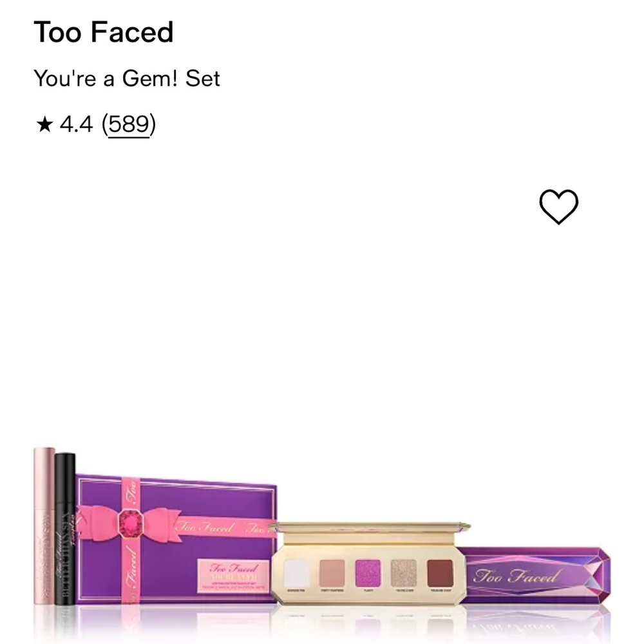Open the 589 reviews link

129,123
